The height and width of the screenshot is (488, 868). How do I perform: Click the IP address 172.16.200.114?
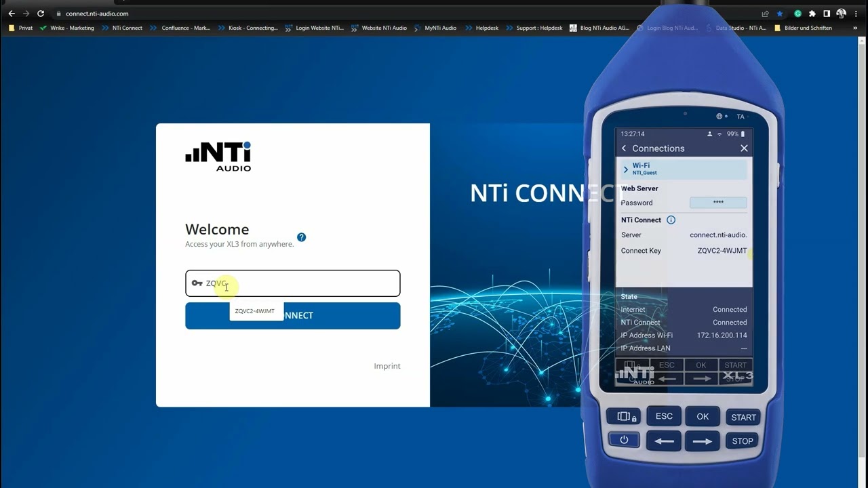pos(722,335)
